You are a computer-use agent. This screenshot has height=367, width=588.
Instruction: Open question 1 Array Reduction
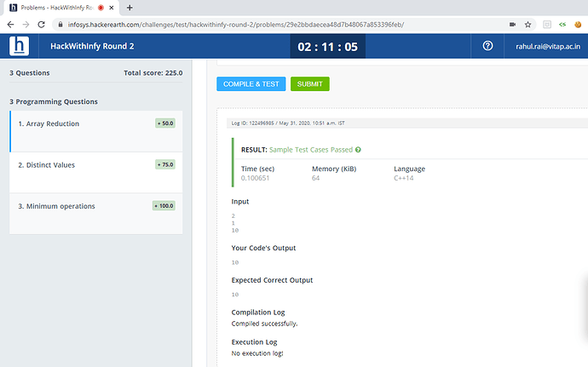pos(96,131)
